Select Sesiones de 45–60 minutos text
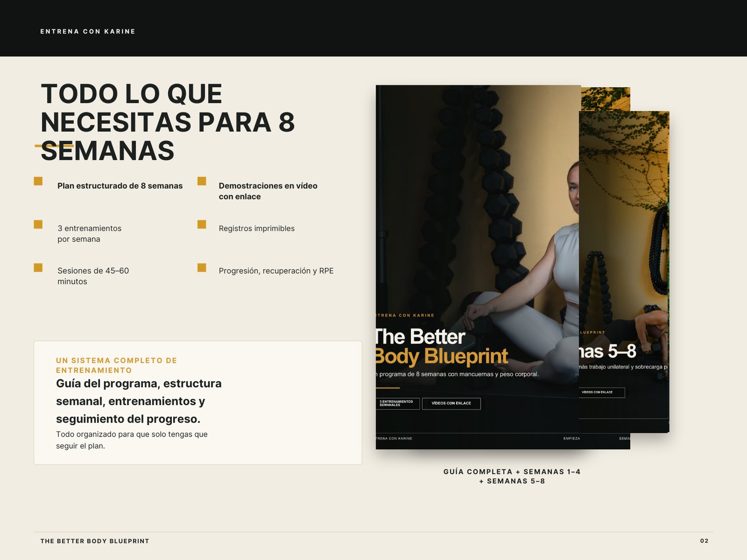 pos(93,276)
